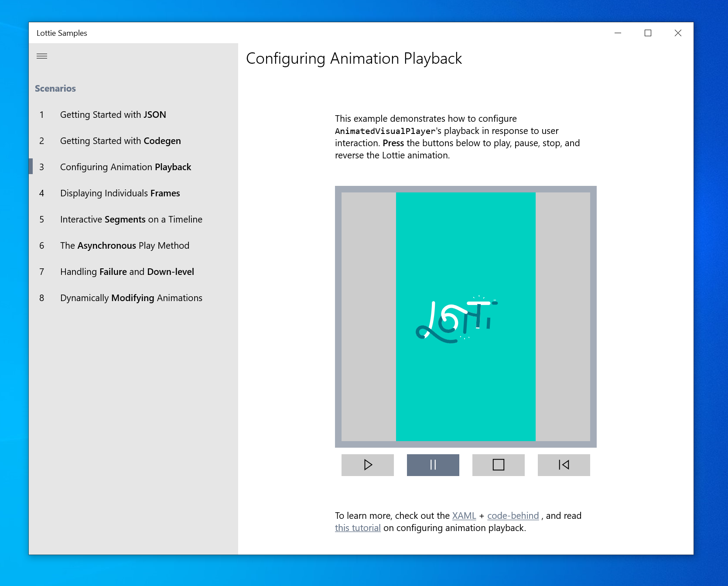Click the Lottie Samples window title
The image size is (728, 586).
pyautogui.click(x=62, y=33)
